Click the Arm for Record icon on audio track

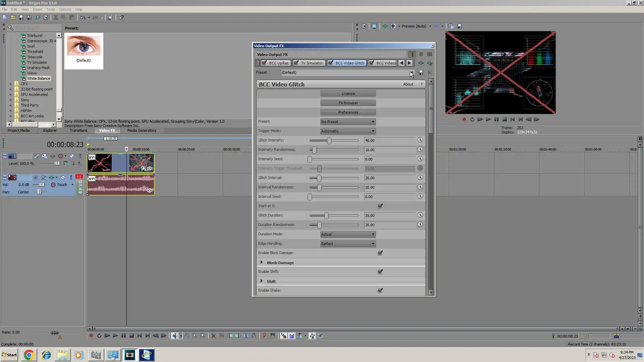(x=35, y=178)
